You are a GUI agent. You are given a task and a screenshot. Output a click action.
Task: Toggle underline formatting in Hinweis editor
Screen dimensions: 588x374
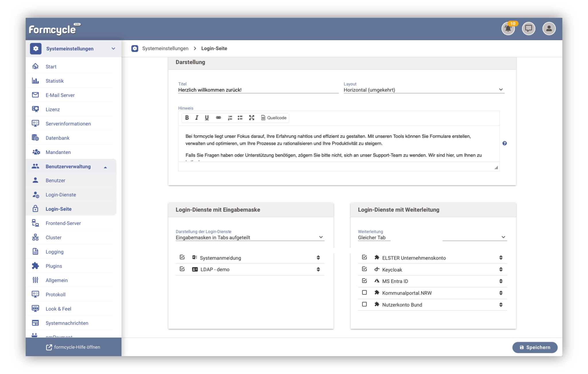pyautogui.click(x=207, y=118)
